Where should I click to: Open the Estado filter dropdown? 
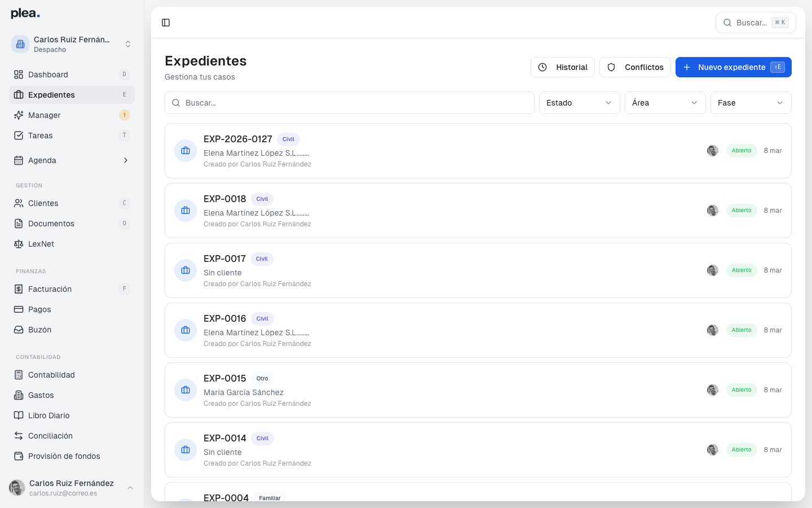579,103
